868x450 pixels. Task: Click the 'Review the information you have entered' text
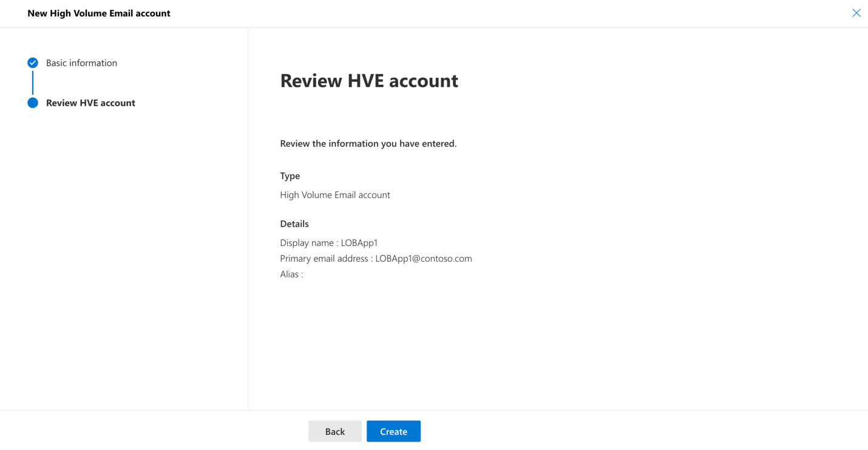(368, 144)
